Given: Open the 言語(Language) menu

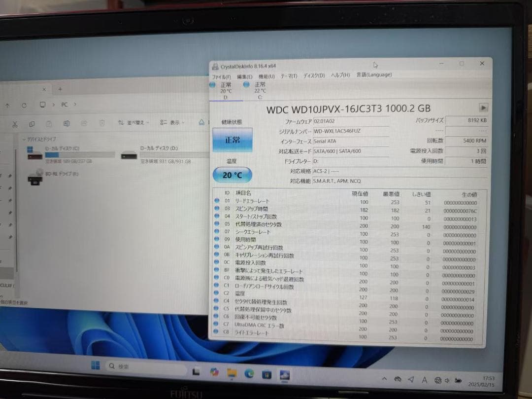Looking at the screenshot, I should click(374, 75).
